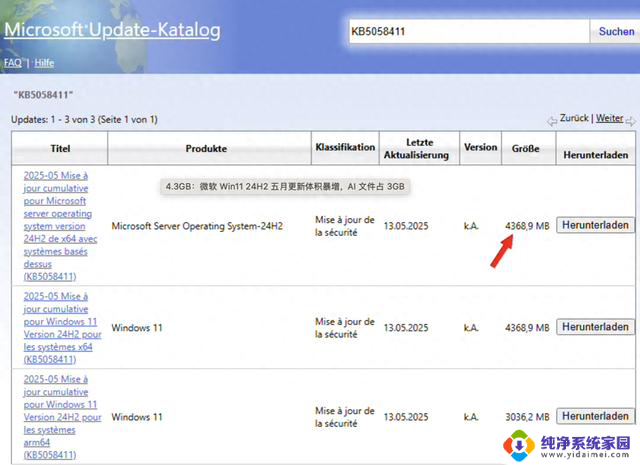Sort by the Titel column header
Viewport: 640px width, 465px height.
click(60, 149)
